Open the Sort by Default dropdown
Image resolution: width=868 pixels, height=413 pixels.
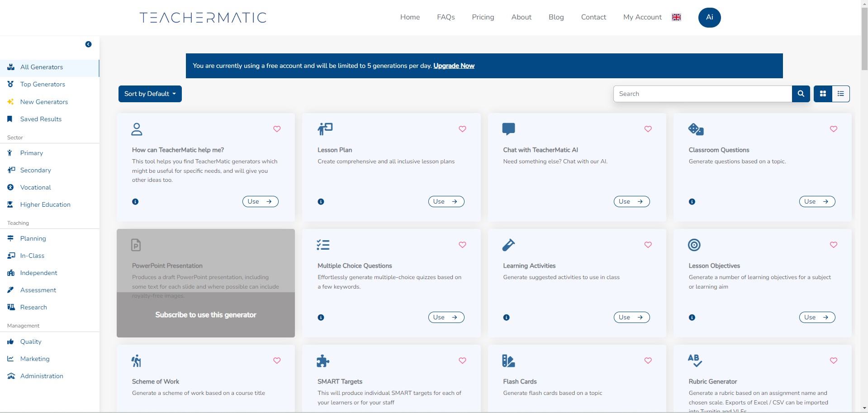coord(150,94)
